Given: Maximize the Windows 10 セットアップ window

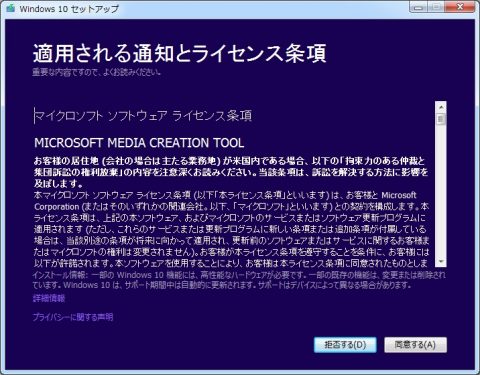Looking at the screenshot, I should click(x=436, y=7).
